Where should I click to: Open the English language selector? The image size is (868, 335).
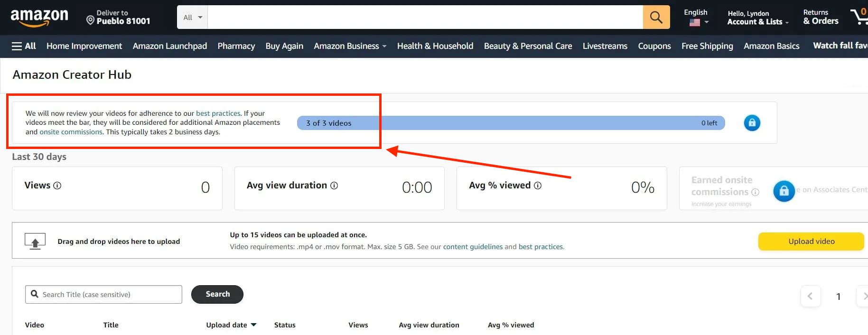(696, 17)
